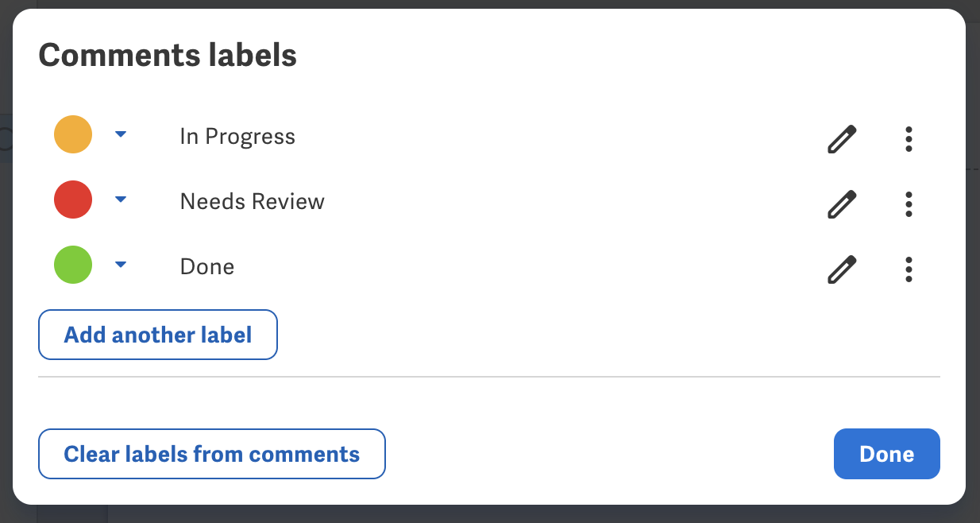Click the Comments labels dialog heading
980x523 pixels.
click(168, 56)
